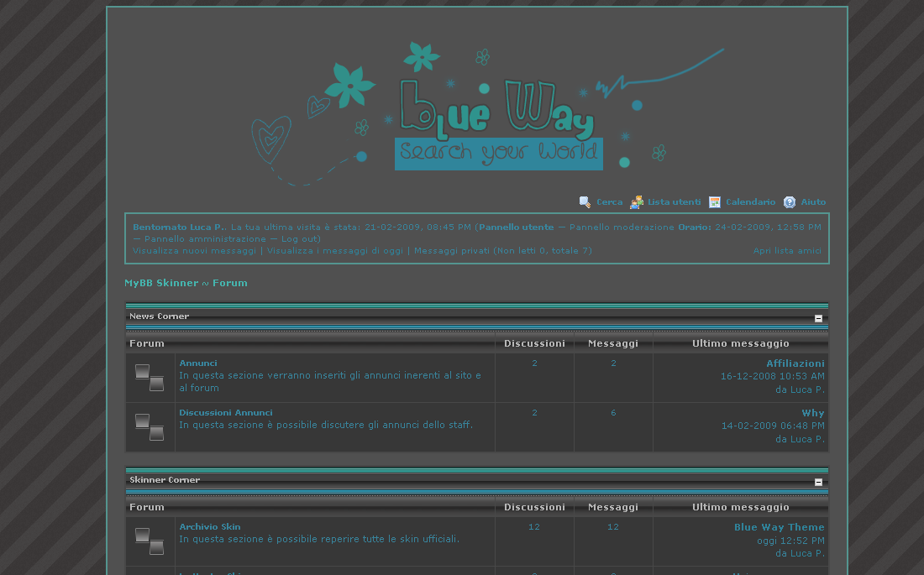View Visualizza nuovi messaggi

(x=194, y=251)
